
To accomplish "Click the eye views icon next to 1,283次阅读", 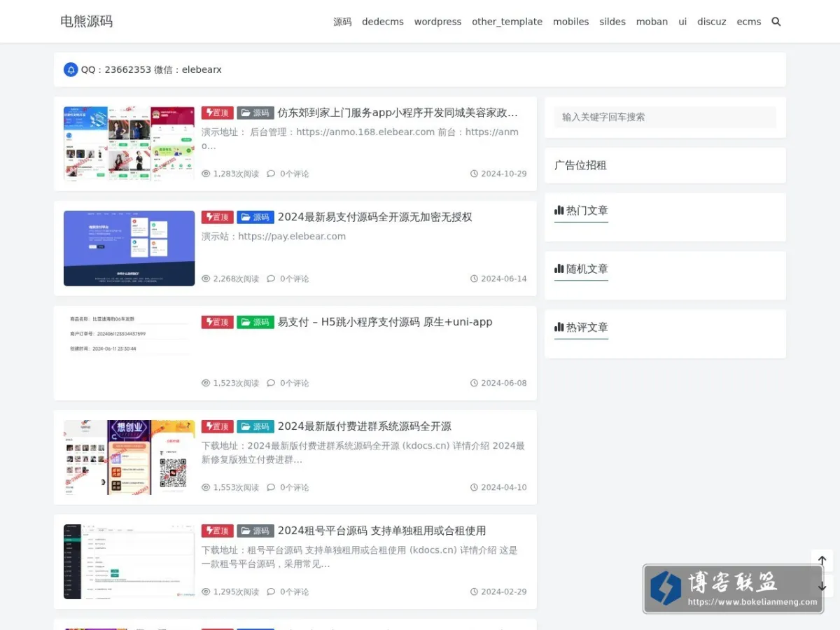I will (x=206, y=174).
